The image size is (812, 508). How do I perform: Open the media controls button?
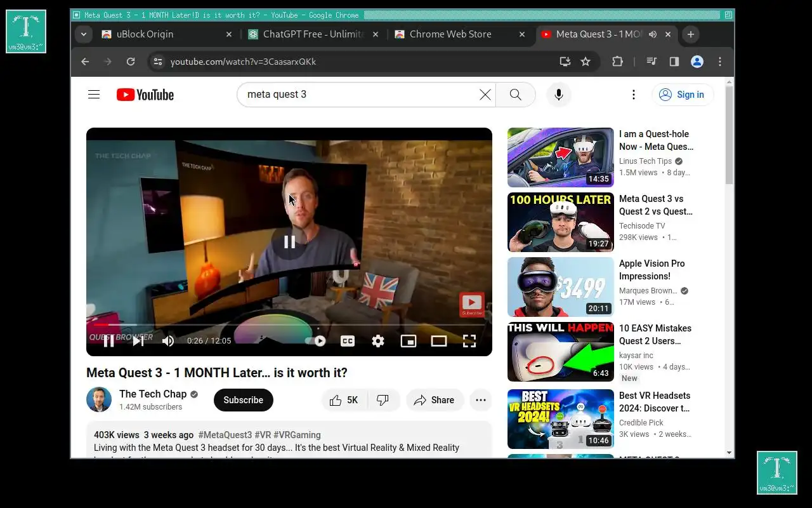(652, 62)
